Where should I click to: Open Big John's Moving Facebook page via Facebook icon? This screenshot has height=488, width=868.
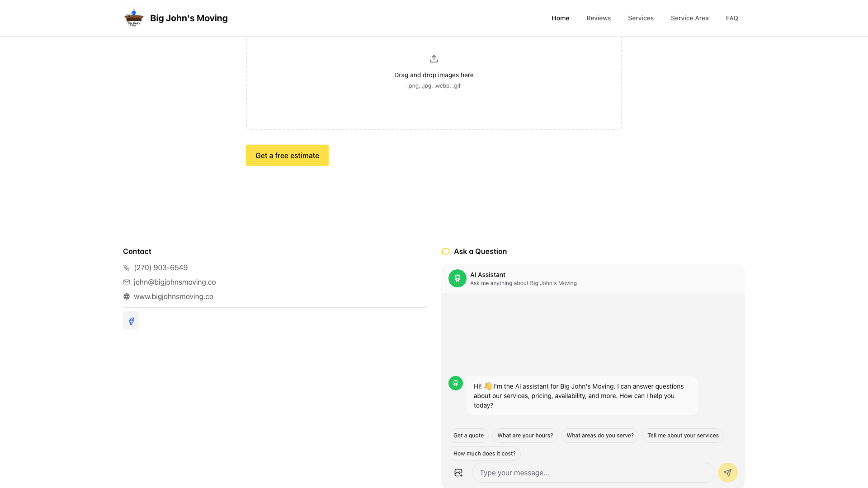pos(131,320)
